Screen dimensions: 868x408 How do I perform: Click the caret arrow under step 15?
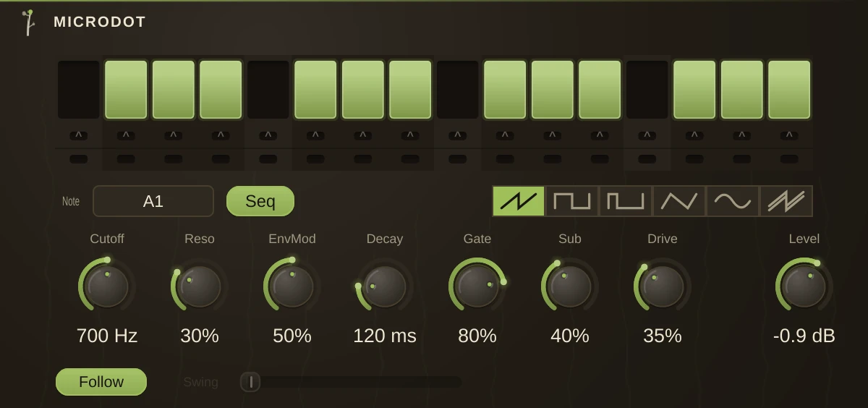pos(742,135)
